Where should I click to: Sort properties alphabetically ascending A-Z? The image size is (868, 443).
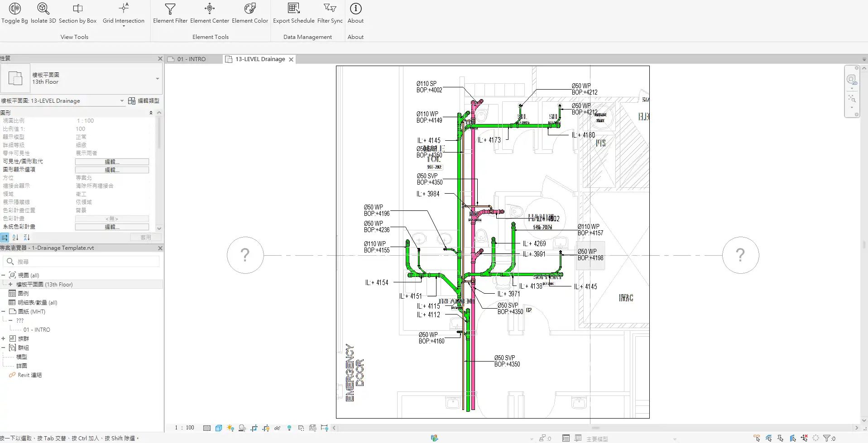coord(15,238)
